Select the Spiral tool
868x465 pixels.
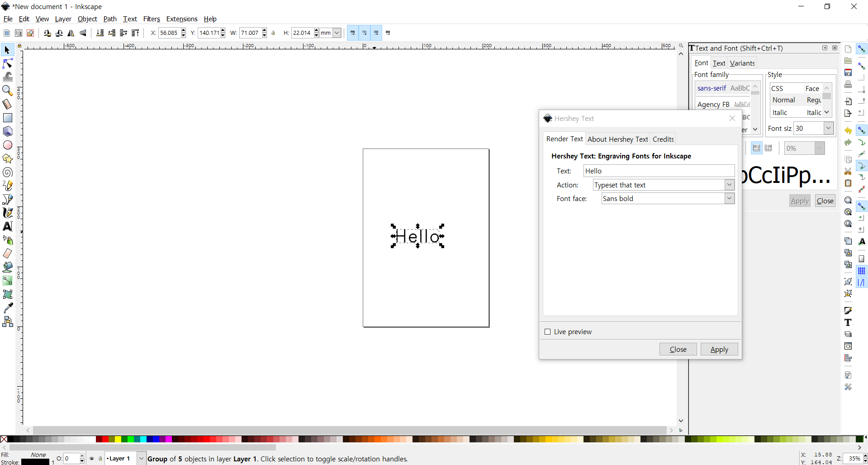coord(7,172)
